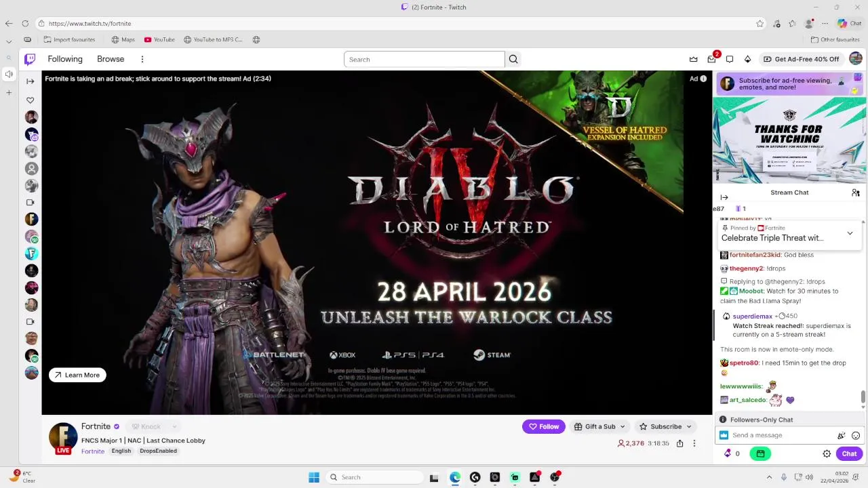
Task: Click the Subscribe for ad-free viewing banner
Action: click(789, 84)
